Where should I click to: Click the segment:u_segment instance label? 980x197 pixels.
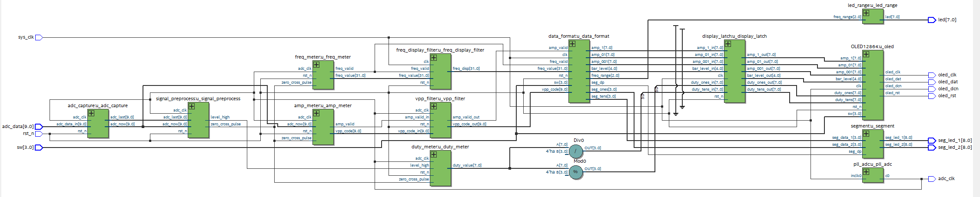pyautogui.click(x=872, y=126)
